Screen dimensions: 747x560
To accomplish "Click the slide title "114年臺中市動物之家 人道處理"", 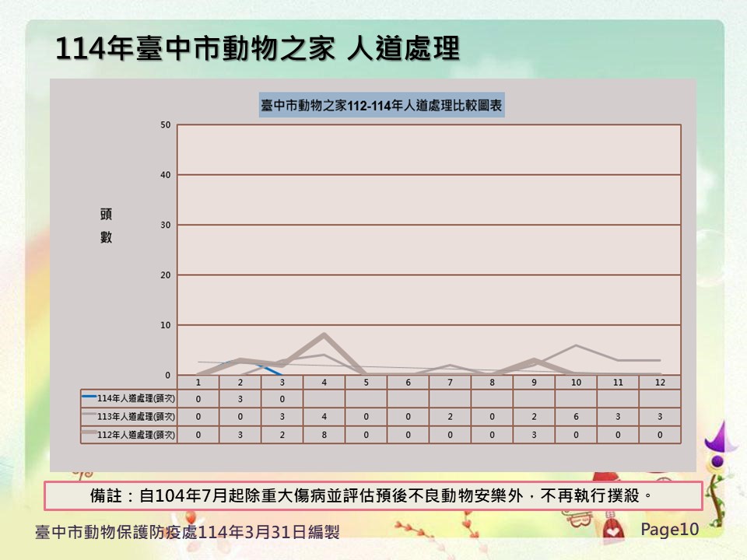I will click(x=258, y=48).
